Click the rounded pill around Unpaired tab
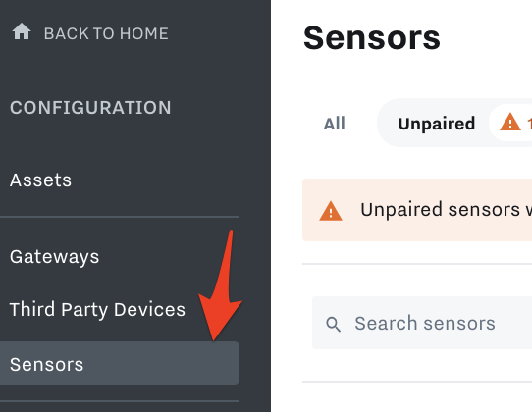Viewport: 532px width, 412px height. pyautogui.click(x=454, y=123)
